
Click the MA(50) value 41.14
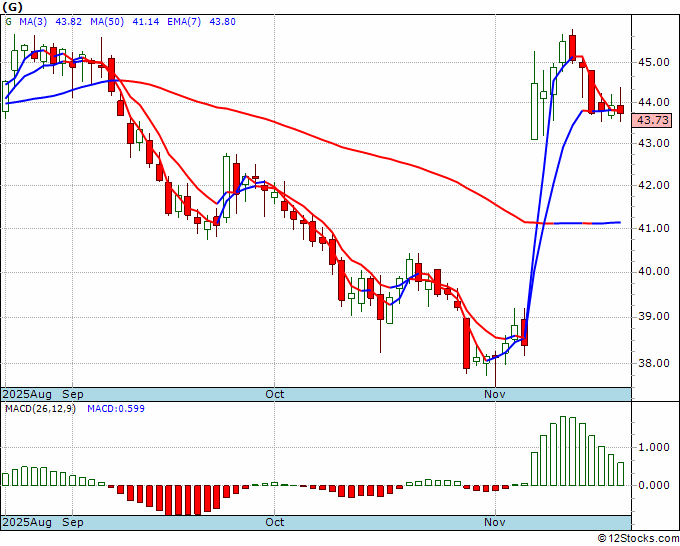click(145, 22)
